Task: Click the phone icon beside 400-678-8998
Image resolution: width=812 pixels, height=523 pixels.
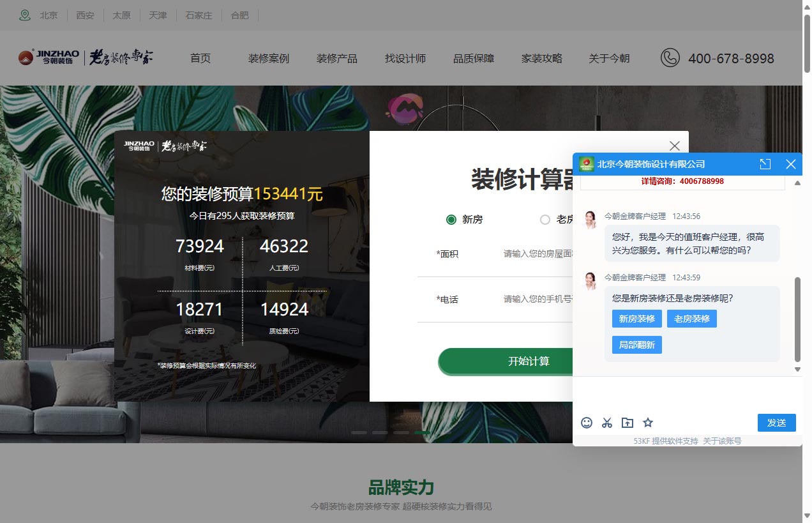Action: click(670, 58)
